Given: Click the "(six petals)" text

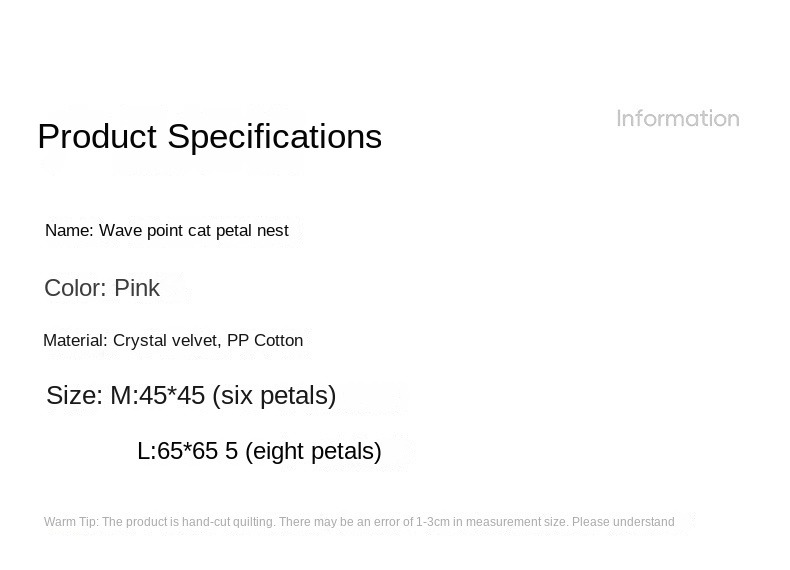Looking at the screenshot, I should (274, 395).
